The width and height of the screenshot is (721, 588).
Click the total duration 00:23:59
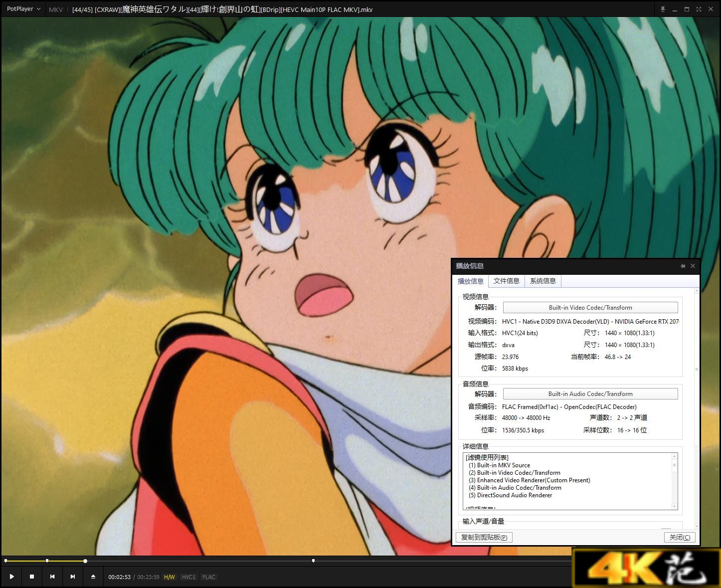pos(148,577)
